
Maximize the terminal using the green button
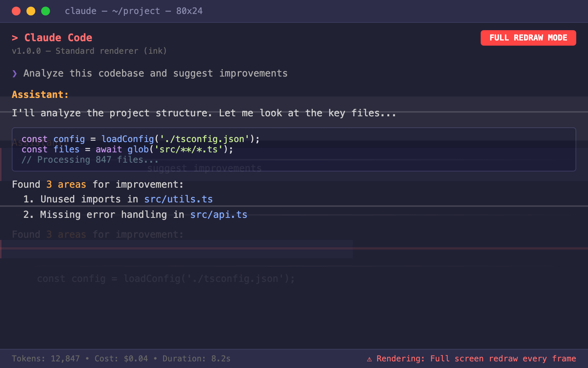(x=46, y=11)
